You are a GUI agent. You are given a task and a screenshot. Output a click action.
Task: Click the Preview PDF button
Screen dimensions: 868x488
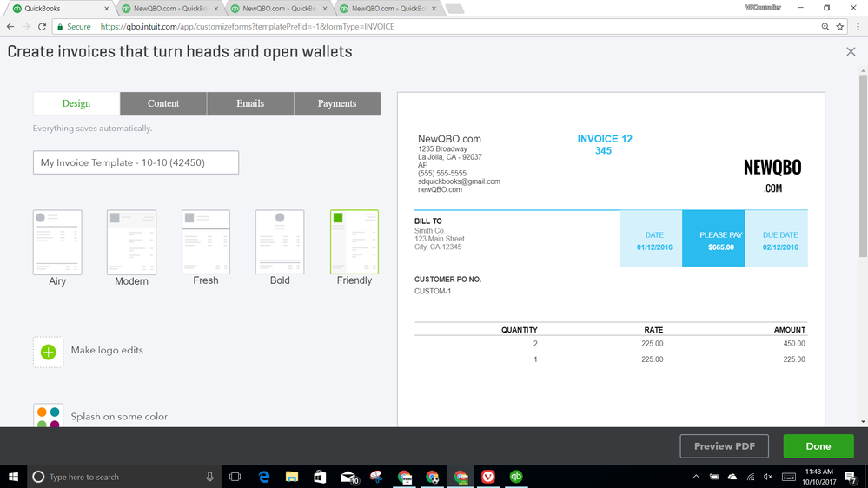click(724, 446)
